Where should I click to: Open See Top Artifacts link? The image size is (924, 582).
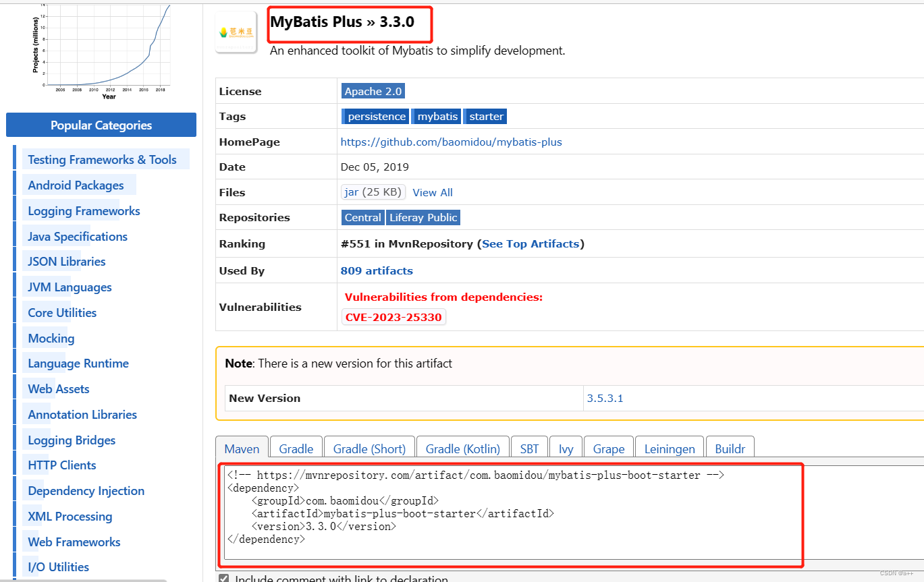(x=531, y=243)
